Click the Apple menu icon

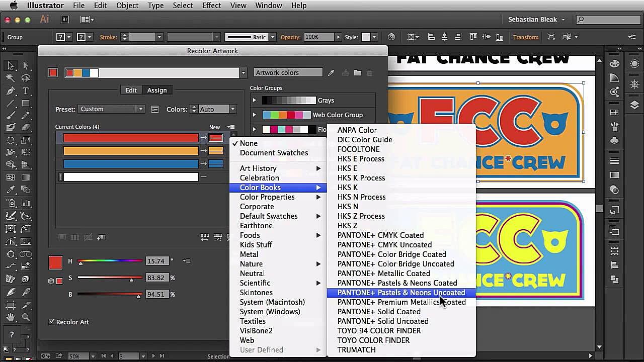[x=14, y=5]
